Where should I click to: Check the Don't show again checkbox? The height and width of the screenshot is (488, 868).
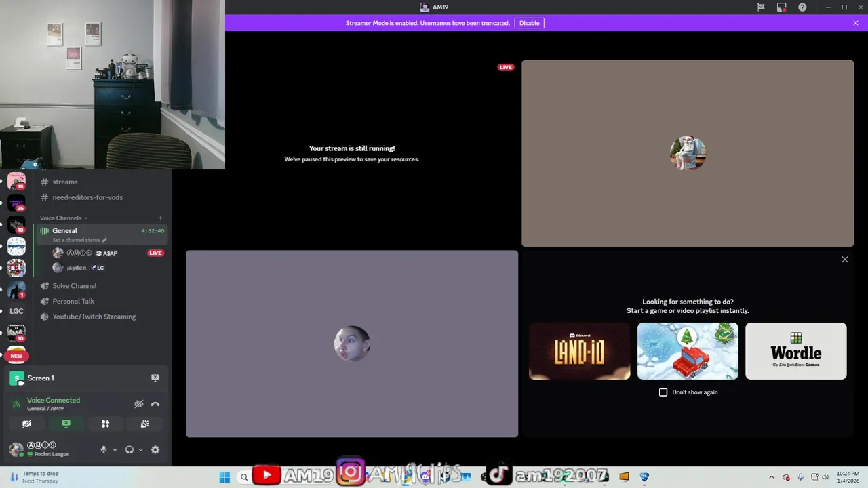pos(663,392)
